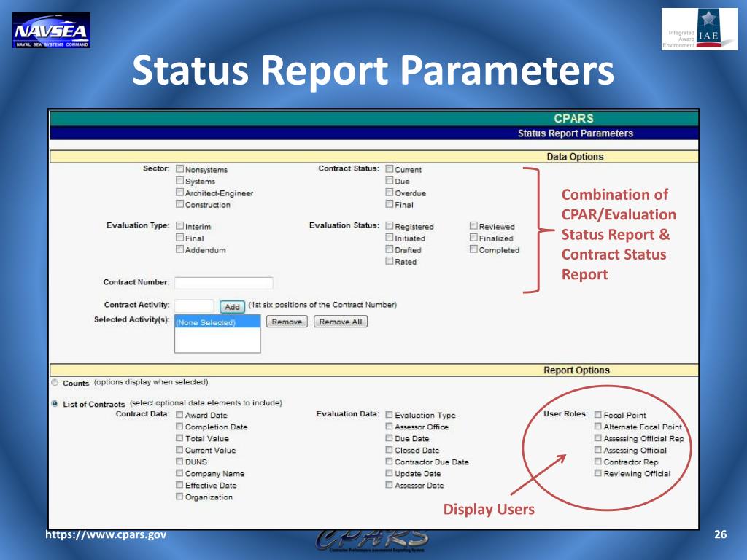Enable the Finalized evaluation status checkbox
This screenshot has width=747, height=560.
(x=473, y=237)
